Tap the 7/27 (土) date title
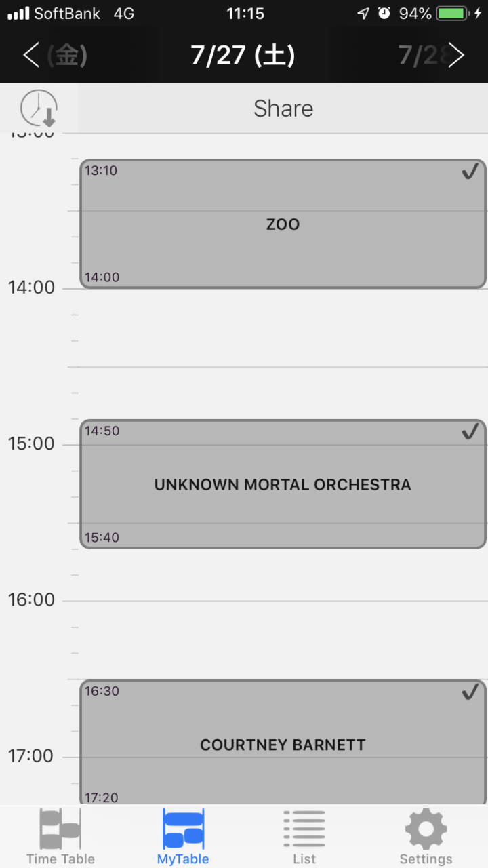Screen dimensions: 488x868 click(243, 56)
